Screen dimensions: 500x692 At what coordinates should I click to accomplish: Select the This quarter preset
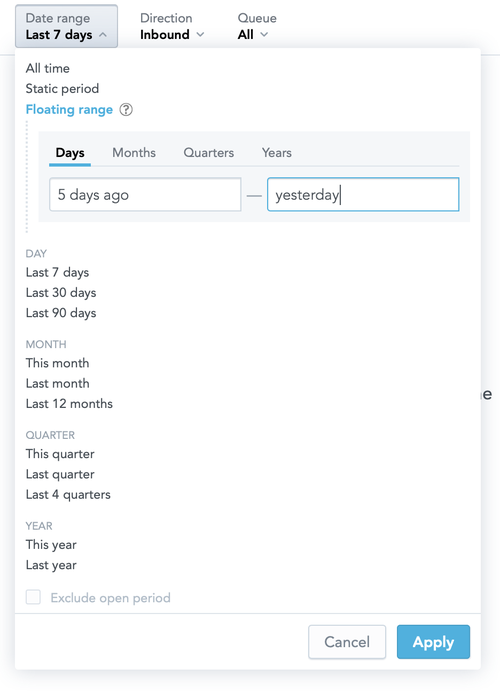(60, 454)
